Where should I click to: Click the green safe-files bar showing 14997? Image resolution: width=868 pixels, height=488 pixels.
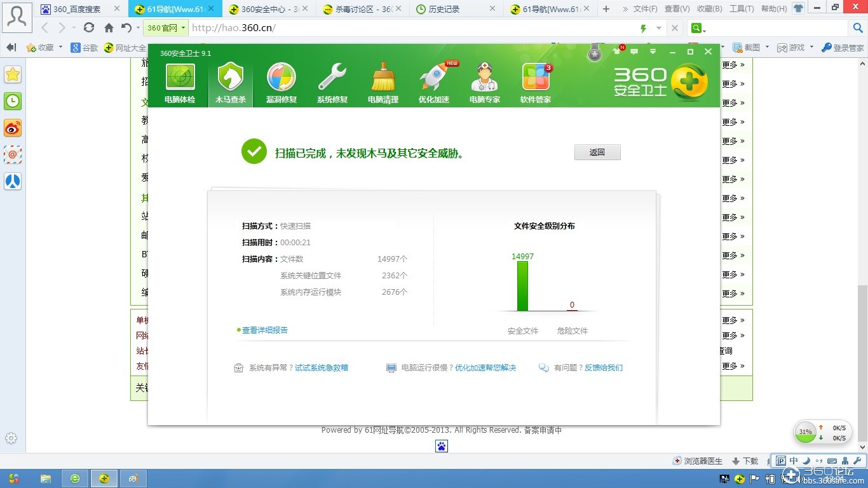click(x=522, y=286)
